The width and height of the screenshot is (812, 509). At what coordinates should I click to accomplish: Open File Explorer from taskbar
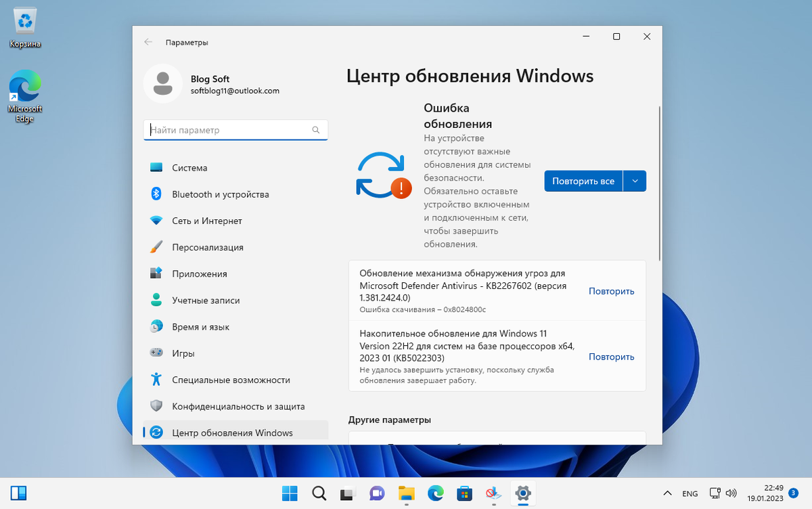coord(406,493)
